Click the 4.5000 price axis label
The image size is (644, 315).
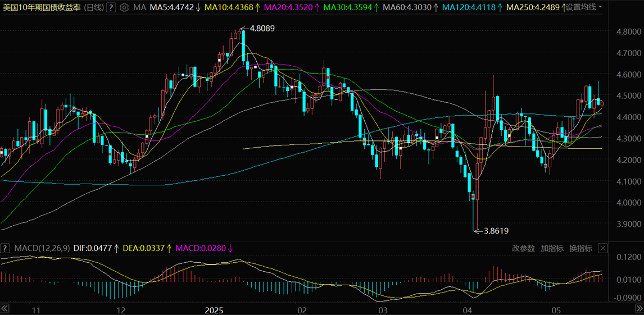pos(628,96)
